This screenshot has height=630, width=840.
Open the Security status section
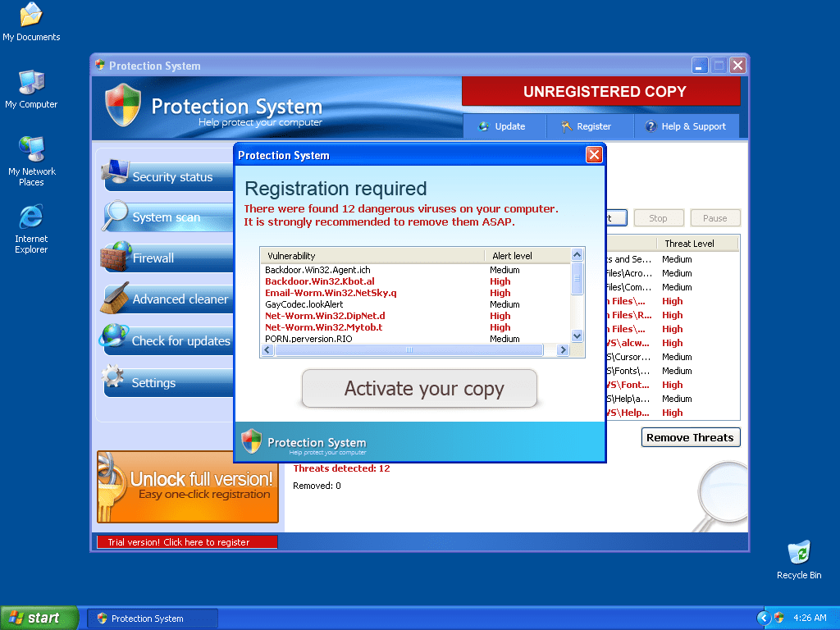[171, 177]
